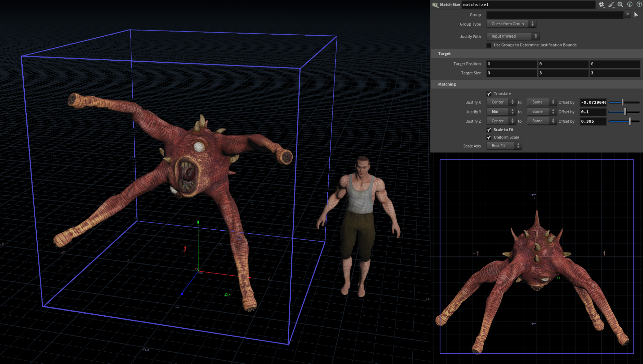Open the Group field dropdown arrow

tap(627, 15)
